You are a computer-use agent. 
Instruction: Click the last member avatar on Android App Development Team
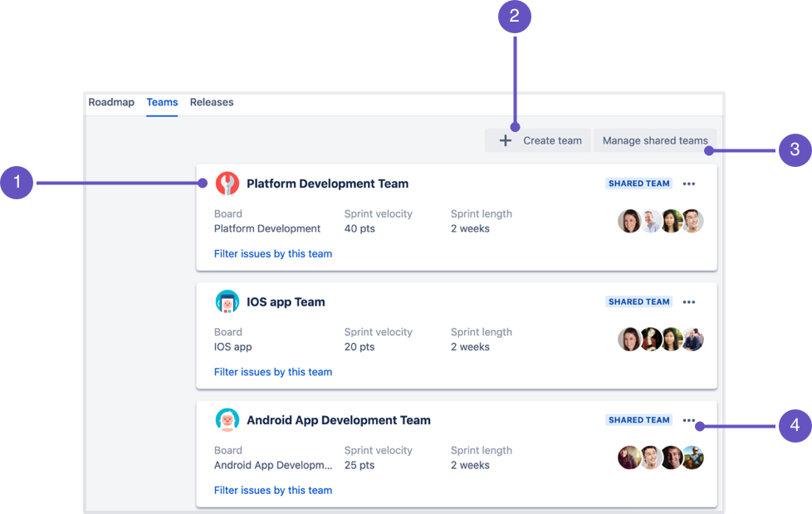pyautogui.click(x=692, y=458)
